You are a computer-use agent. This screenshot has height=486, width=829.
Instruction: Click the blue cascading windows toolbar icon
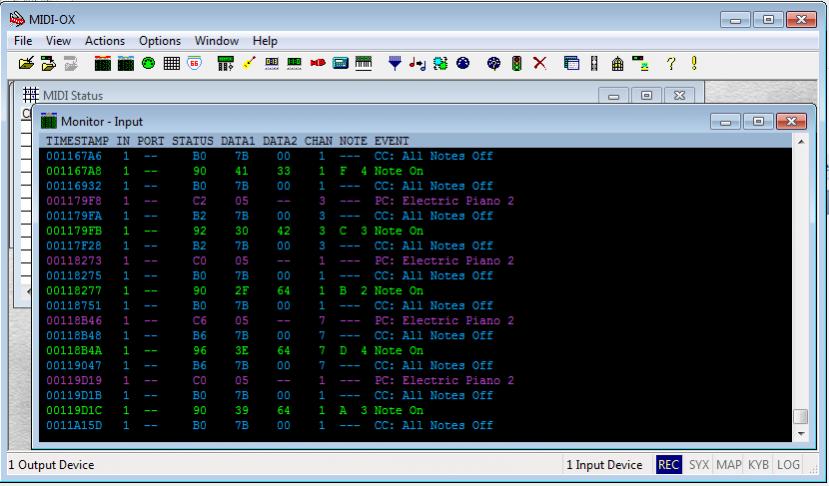pos(572,63)
